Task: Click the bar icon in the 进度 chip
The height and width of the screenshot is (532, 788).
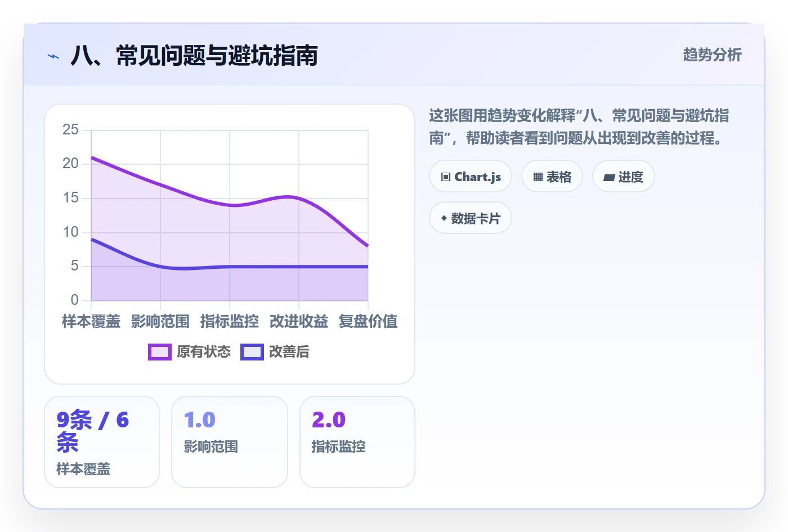Action: point(609,177)
